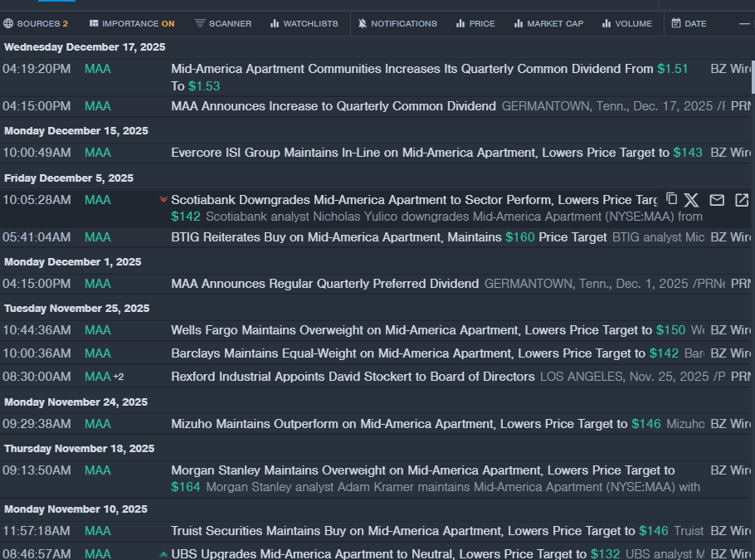Open the Watchlists dropdown
This screenshot has height=560, width=755.
pos(304,23)
